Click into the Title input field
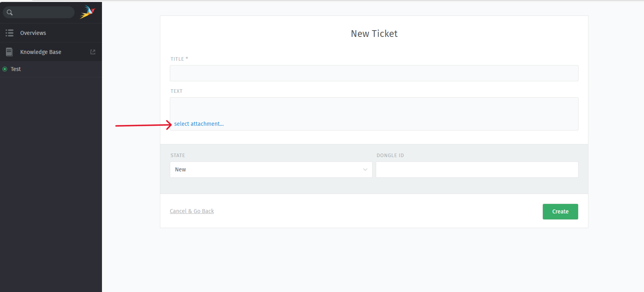The image size is (644, 292). click(374, 73)
